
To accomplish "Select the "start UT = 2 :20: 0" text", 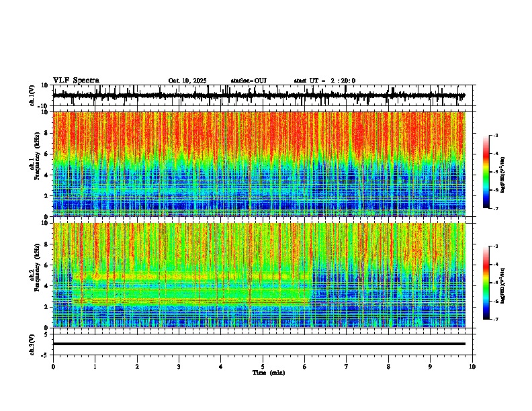I will pyautogui.click(x=324, y=81).
